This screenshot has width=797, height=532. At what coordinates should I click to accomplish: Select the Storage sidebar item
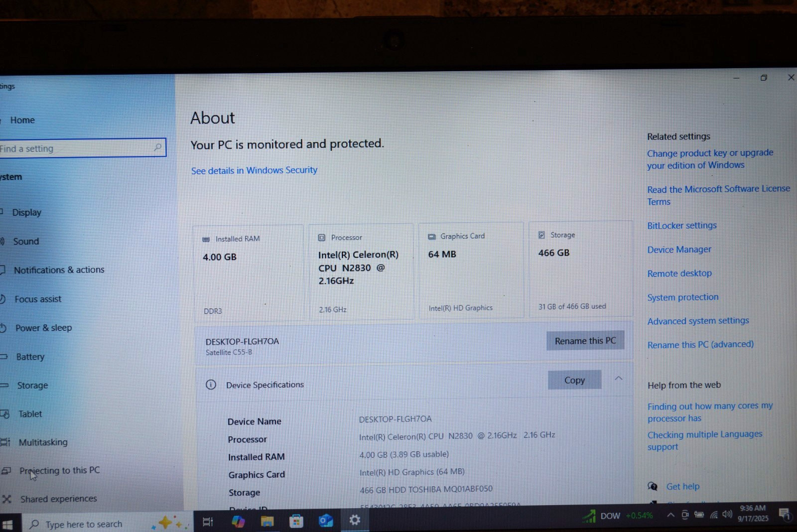click(x=32, y=386)
